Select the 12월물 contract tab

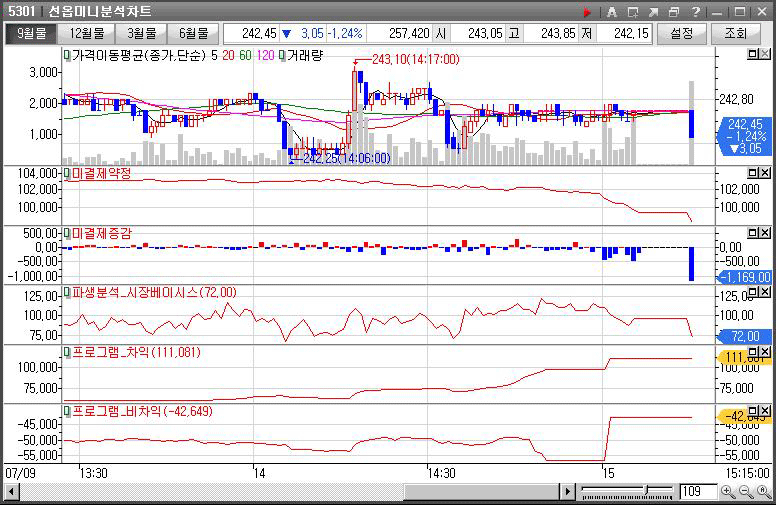coord(84,33)
